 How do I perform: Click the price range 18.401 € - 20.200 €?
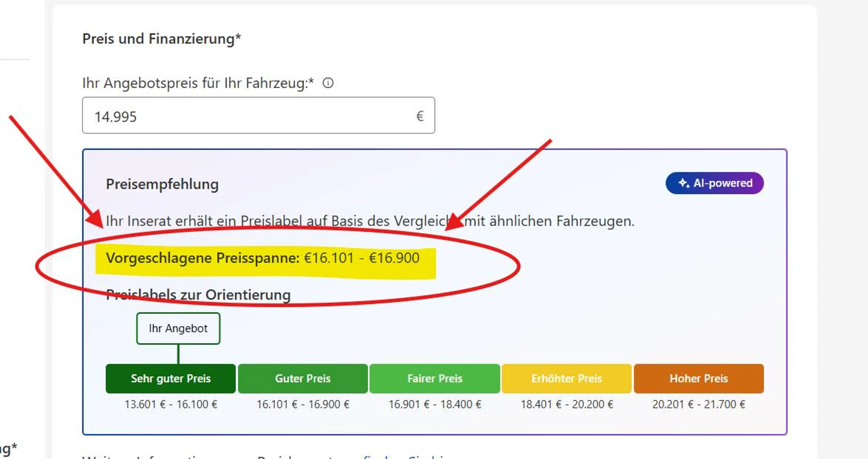(567, 404)
